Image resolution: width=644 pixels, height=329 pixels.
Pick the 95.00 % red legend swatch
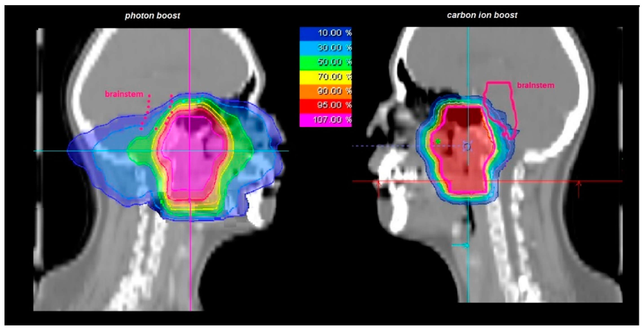tap(325, 105)
